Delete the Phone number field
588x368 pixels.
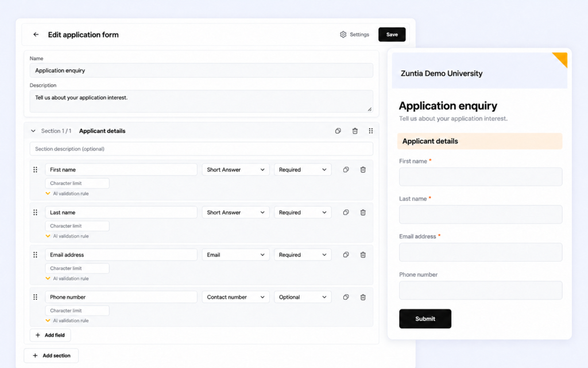[x=363, y=297]
